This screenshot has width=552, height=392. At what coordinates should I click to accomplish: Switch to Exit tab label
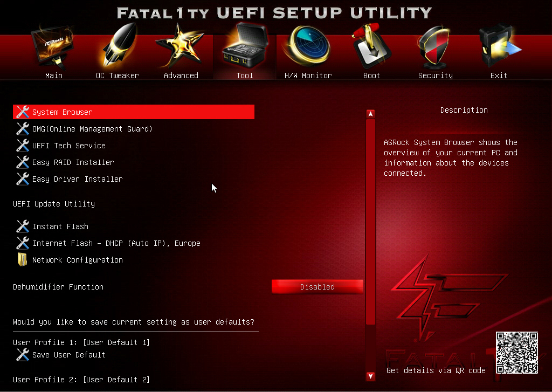tap(499, 75)
